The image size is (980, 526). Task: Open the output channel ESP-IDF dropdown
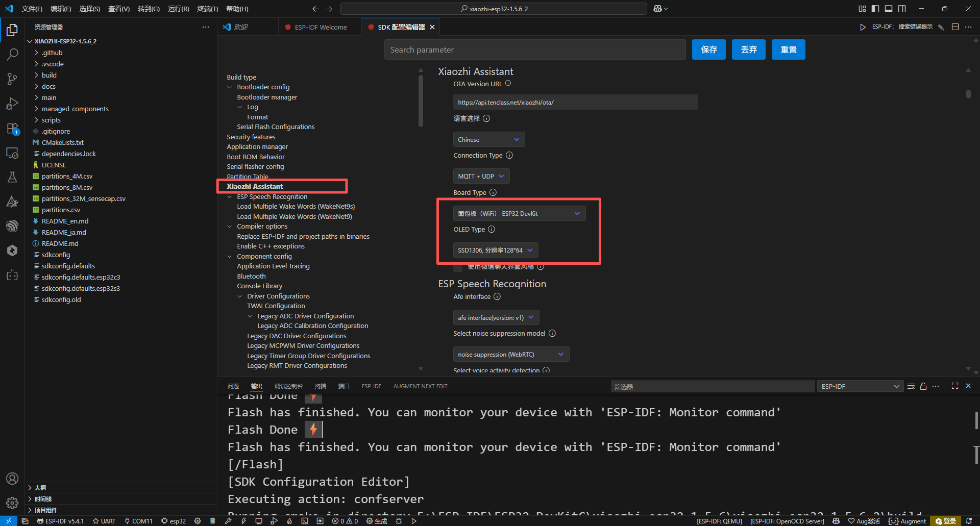click(x=860, y=386)
